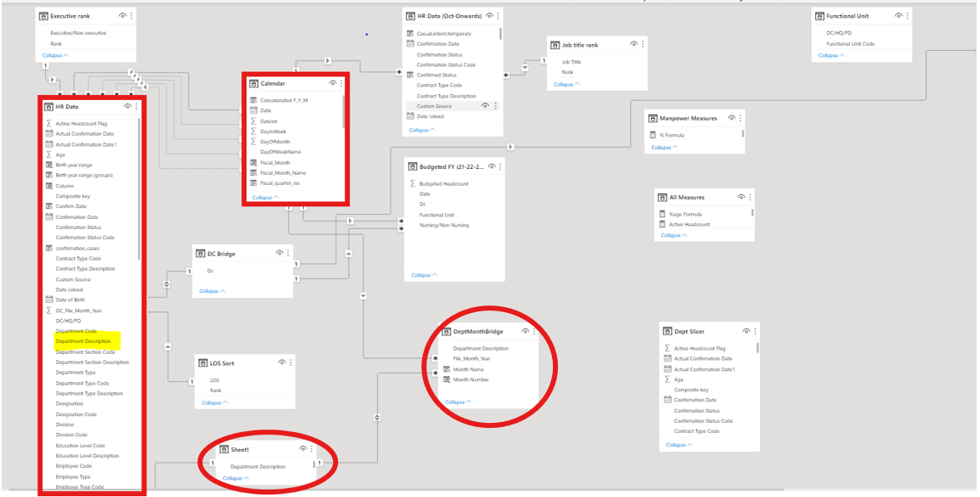
Task: Click the DeptMonthBridge table header icon
Action: pyautogui.click(x=447, y=332)
